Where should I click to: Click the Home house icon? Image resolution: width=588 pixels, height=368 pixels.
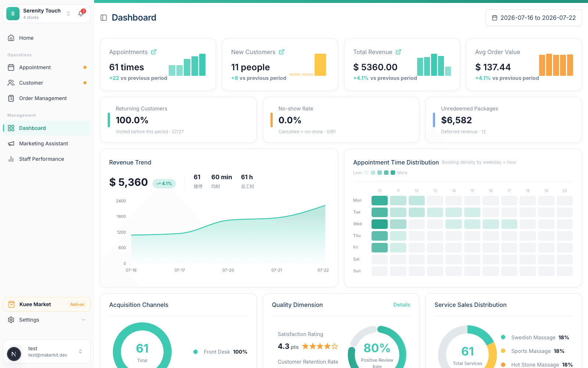point(11,38)
